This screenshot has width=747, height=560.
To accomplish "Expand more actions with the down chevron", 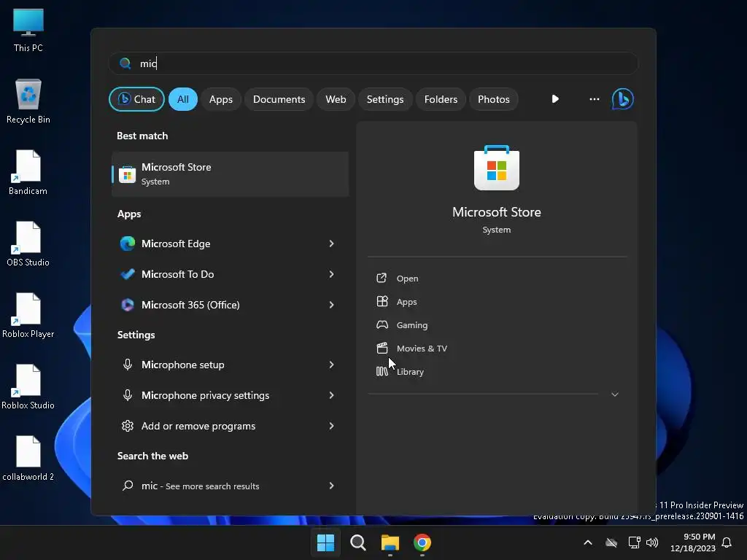I will coord(614,394).
